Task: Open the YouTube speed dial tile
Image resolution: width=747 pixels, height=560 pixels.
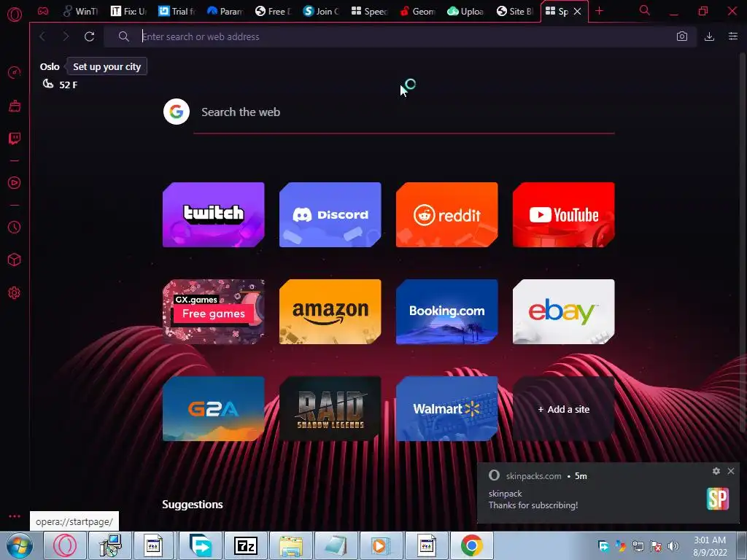Action: [x=564, y=215]
